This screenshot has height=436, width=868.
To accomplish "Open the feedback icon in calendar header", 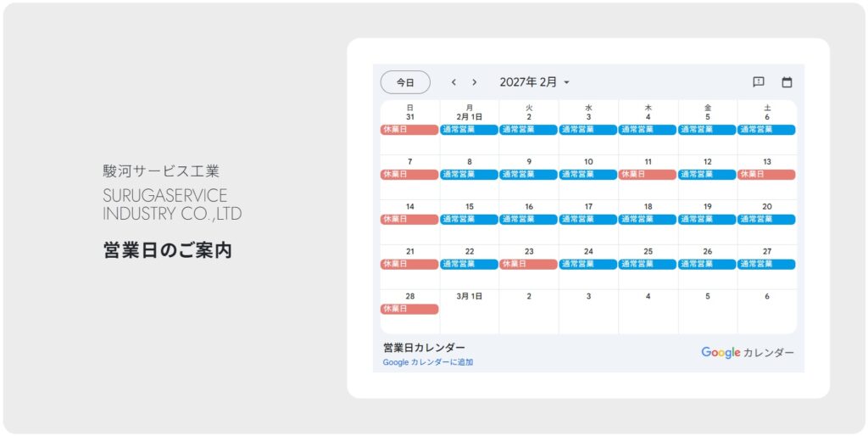I will [759, 82].
